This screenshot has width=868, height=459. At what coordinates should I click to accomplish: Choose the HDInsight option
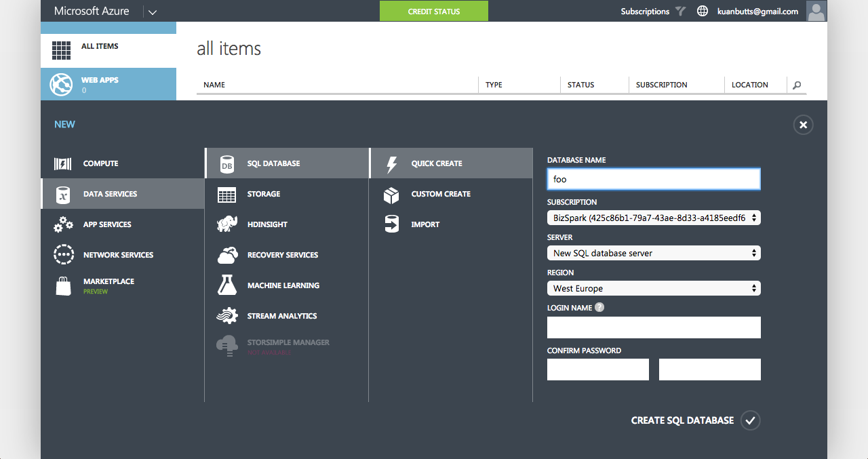(287, 224)
